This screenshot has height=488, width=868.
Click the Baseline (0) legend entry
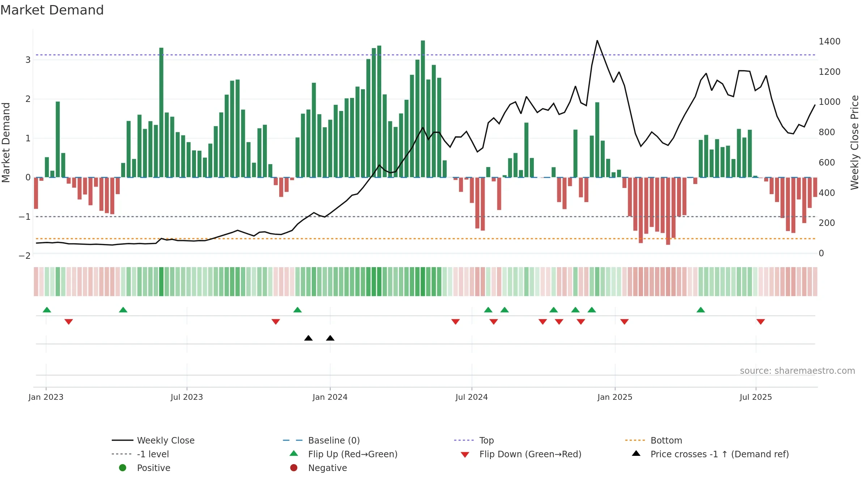click(x=321, y=440)
